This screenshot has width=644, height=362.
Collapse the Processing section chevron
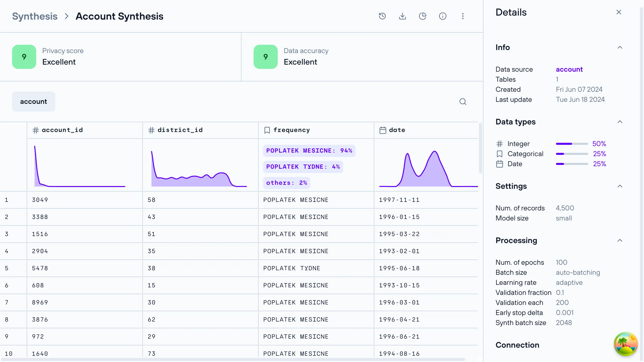point(620,240)
